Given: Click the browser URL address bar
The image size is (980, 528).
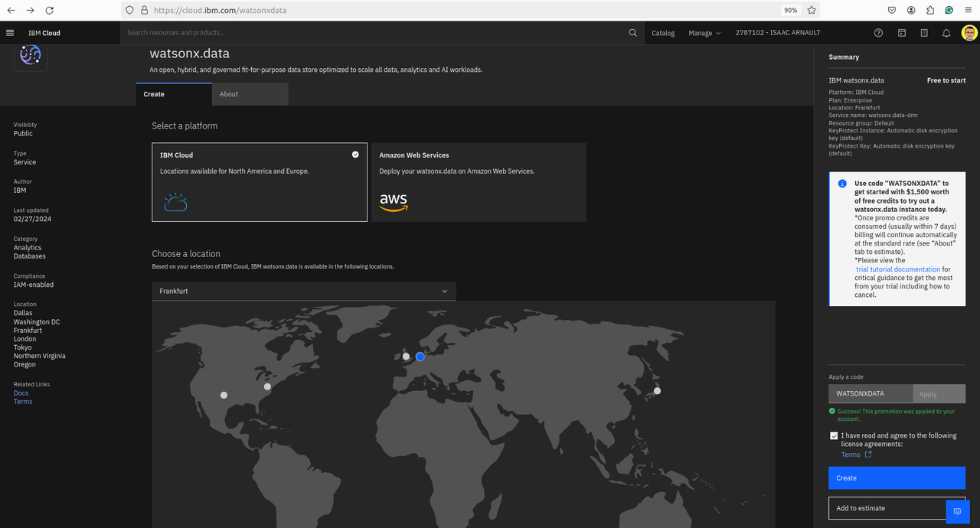Looking at the screenshot, I should (x=465, y=10).
